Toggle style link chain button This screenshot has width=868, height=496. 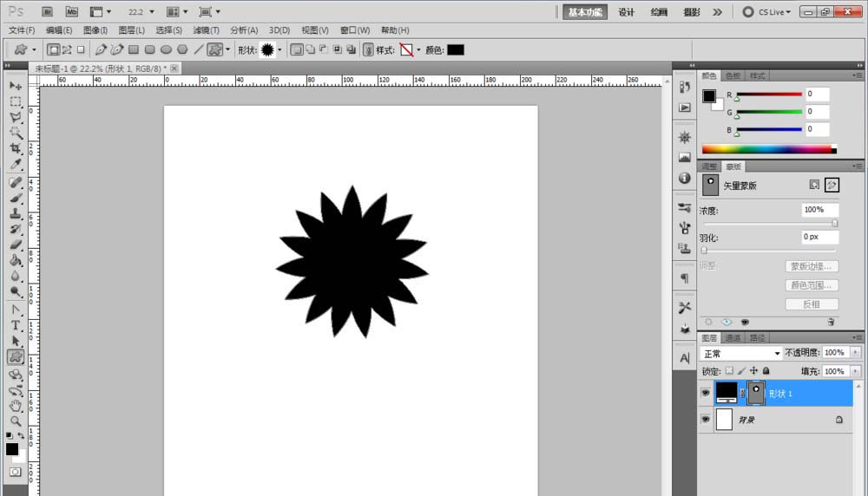368,49
